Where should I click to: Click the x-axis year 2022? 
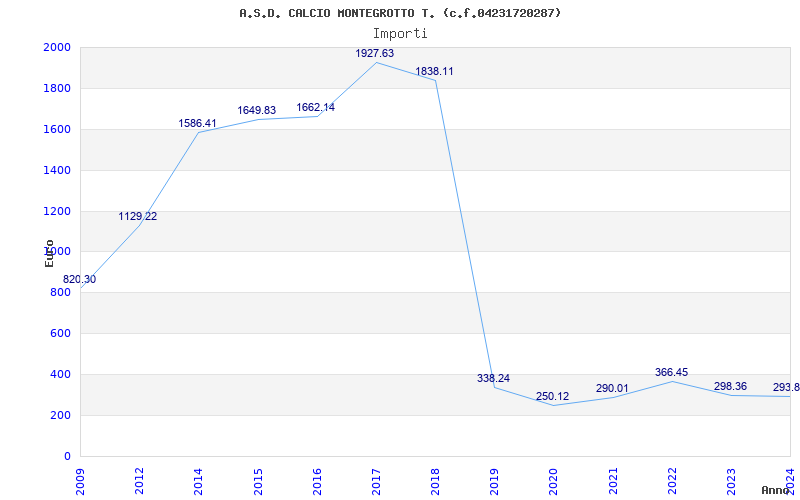[672, 481]
